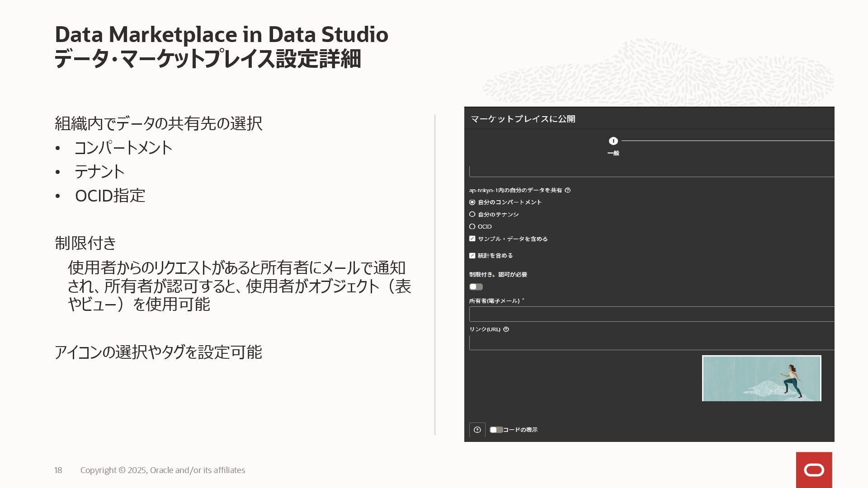Click the slide number 18 in the footer

[58, 470]
